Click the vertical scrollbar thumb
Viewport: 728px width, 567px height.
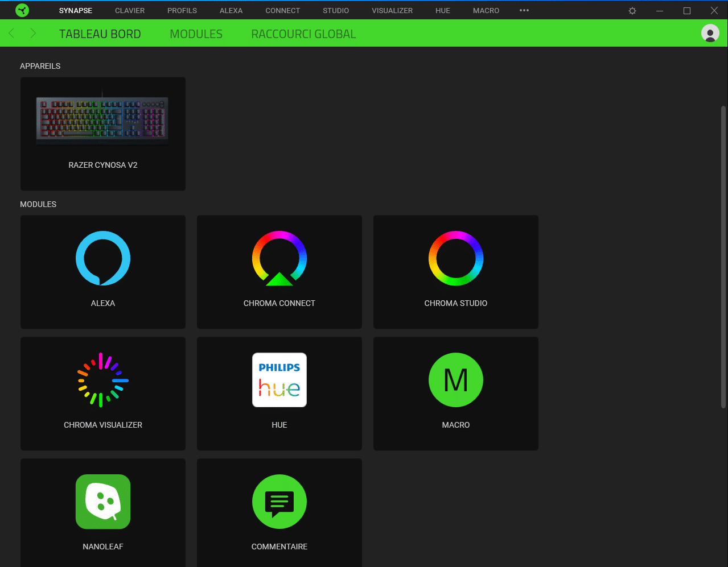[723, 256]
